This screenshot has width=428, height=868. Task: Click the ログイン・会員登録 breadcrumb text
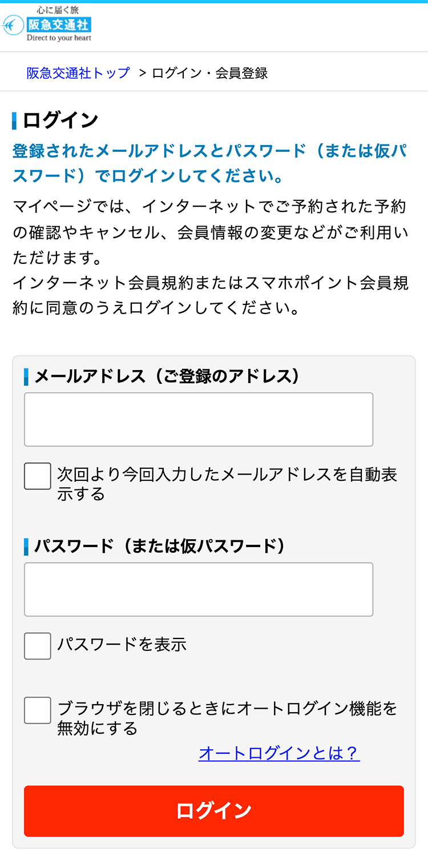click(209, 73)
